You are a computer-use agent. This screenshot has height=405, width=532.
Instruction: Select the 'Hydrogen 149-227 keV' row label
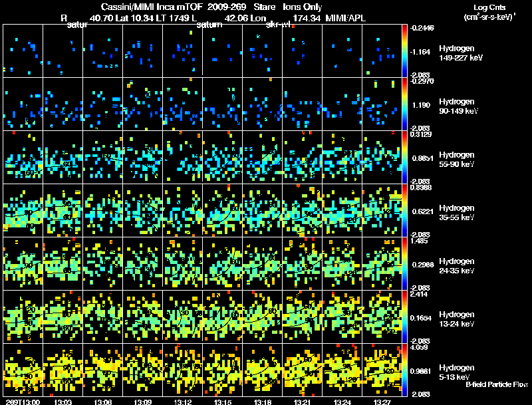[460, 53]
